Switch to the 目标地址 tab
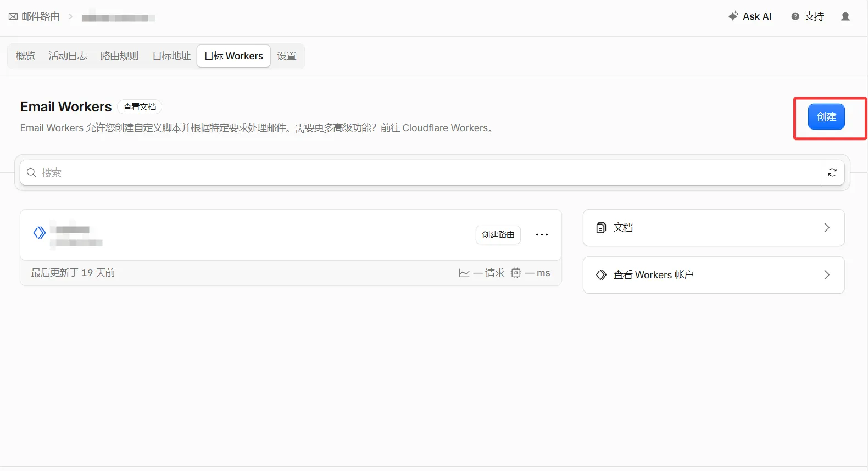This screenshot has width=868, height=471. (171, 56)
